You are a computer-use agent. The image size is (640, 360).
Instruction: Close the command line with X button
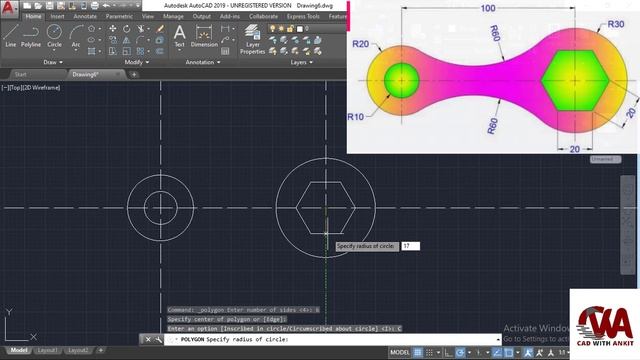(x=148, y=340)
